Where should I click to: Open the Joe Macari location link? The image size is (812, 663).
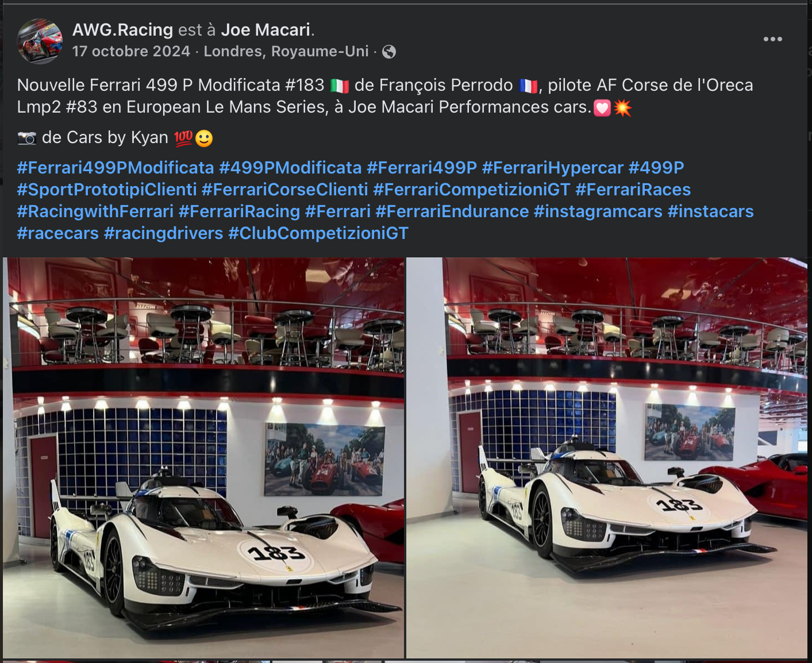pyautogui.click(x=265, y=30)
